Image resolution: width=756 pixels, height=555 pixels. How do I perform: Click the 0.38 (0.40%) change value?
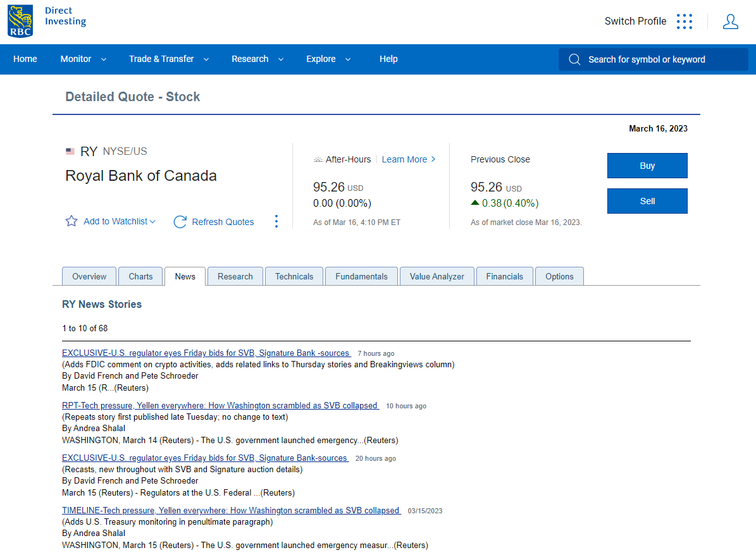click(510, 204)
